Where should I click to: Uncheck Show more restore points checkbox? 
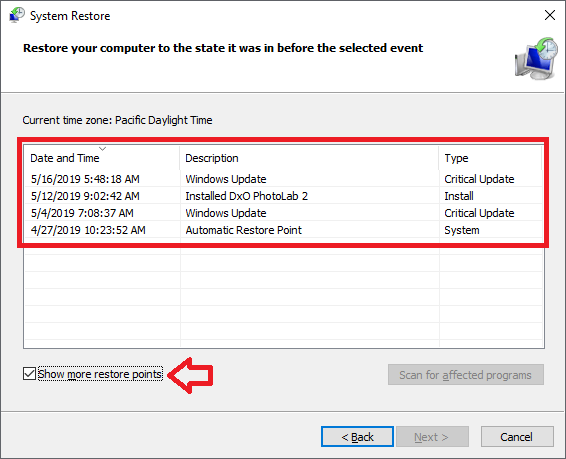[29, 374]
